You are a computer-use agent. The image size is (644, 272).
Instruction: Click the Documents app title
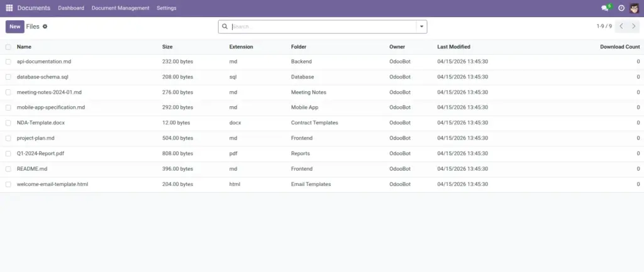[34, 8]
